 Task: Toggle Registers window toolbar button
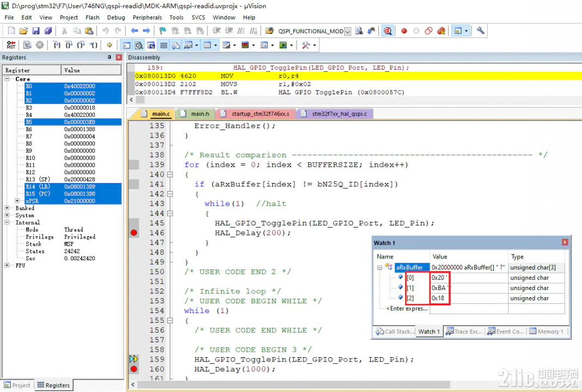pyautogui.click(x=164, y=45)
